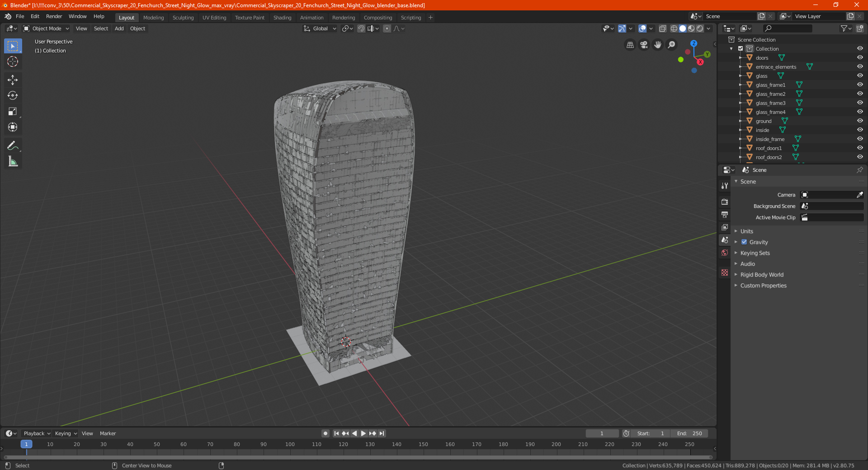Click the zoom view magnifier icon

(x=672, y=45)
